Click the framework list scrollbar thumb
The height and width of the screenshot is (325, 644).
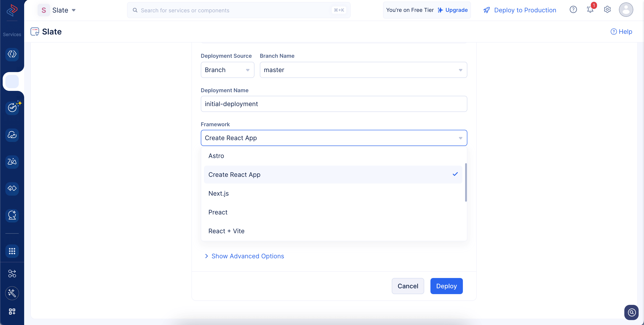tap(466, 182)
